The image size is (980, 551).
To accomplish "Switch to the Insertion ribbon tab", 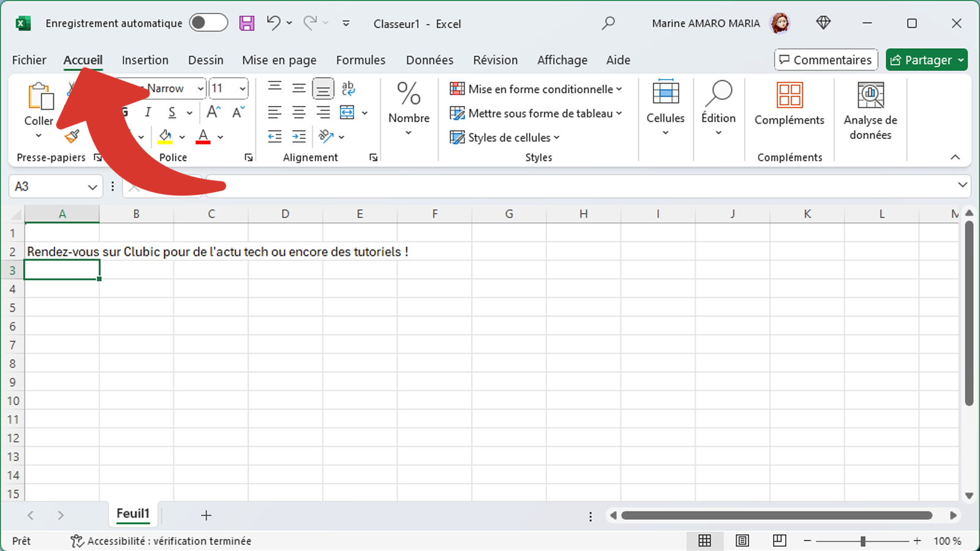I will coord(145,59).
